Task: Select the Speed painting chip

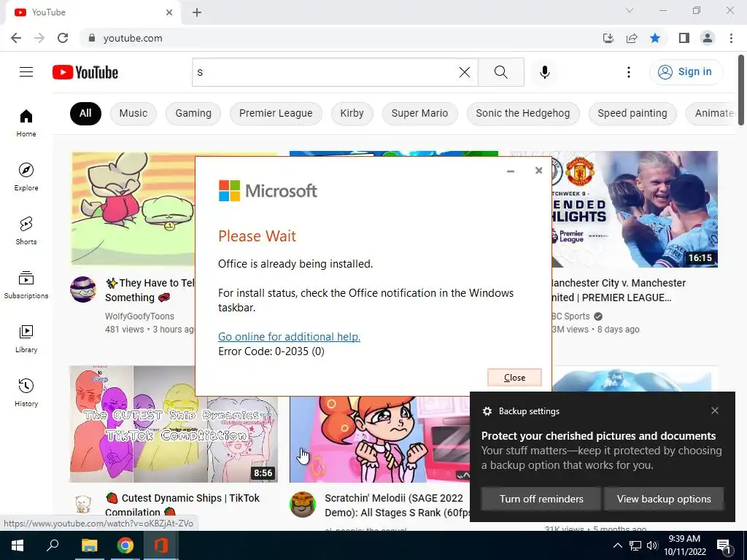Action: 632,113
